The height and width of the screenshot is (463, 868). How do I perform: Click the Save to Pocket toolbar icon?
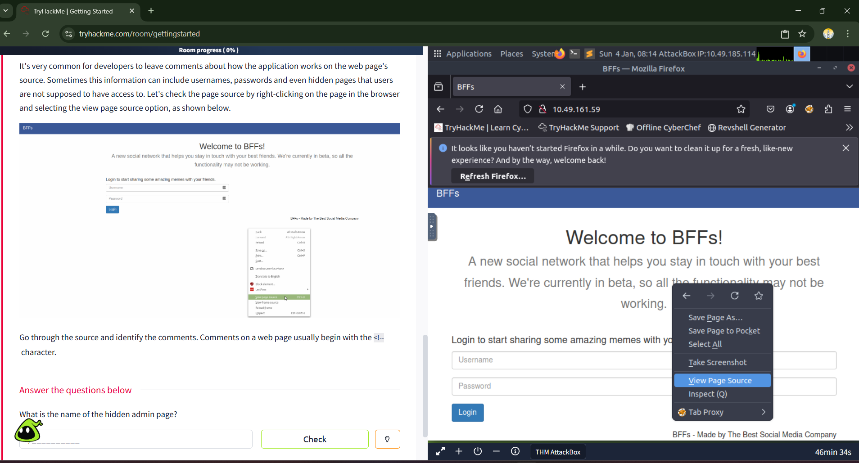click(x=770, y=109)
